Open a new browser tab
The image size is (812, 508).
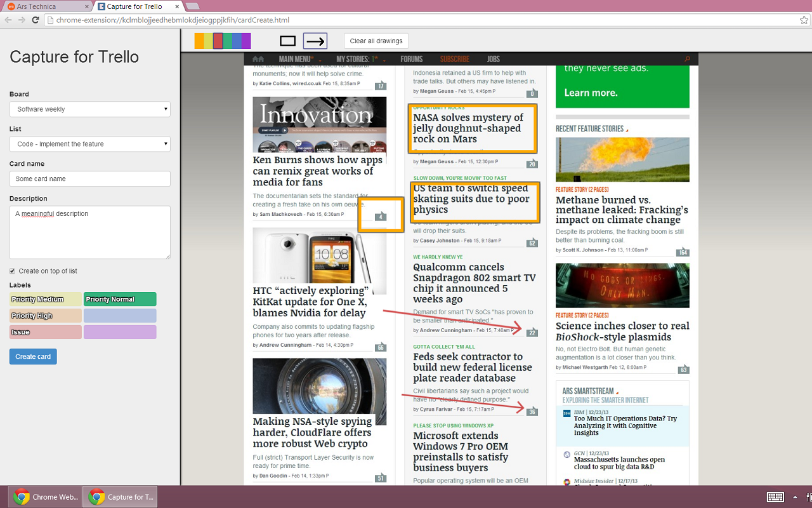[x=192, y=6]
